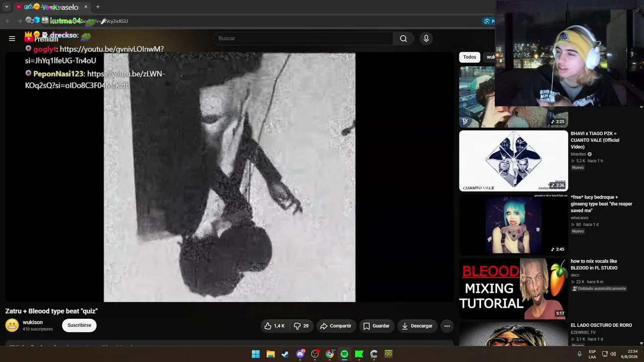This screenshot has width=644, height=362.
Task: Click the whocares channel name
Action: tap(579, 218)
